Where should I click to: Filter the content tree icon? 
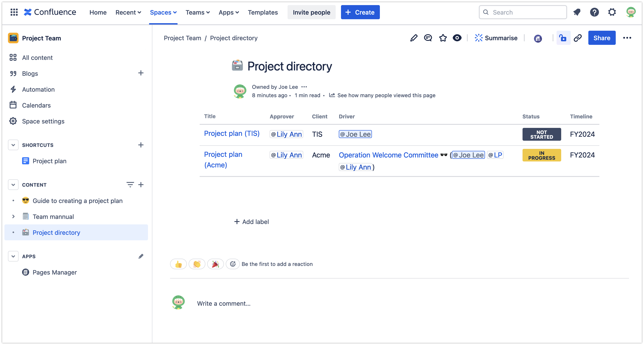pyautogui.click(x=130, y=185)
